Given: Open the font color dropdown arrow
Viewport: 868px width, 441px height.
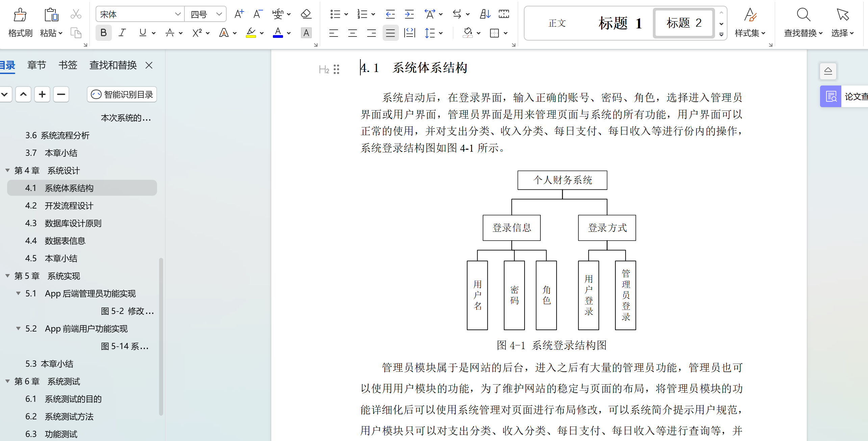Looking at the screenshot, I should tap(289, 33).
